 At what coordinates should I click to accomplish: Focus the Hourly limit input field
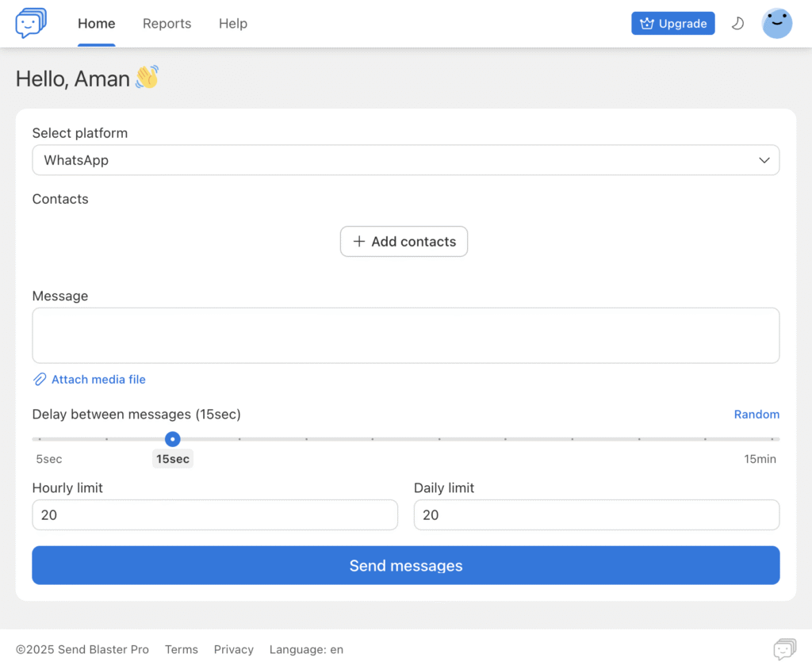coord(214,515)
